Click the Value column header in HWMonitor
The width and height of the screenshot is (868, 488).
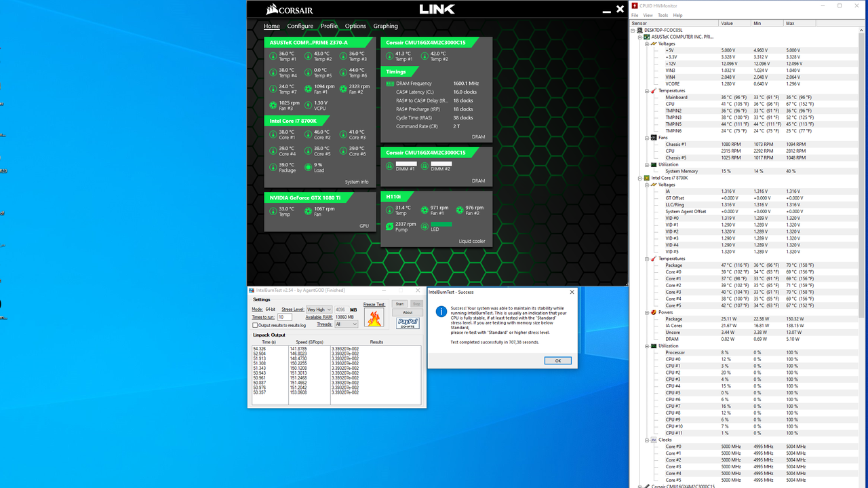pyautogui.click(x=735, y=23)
